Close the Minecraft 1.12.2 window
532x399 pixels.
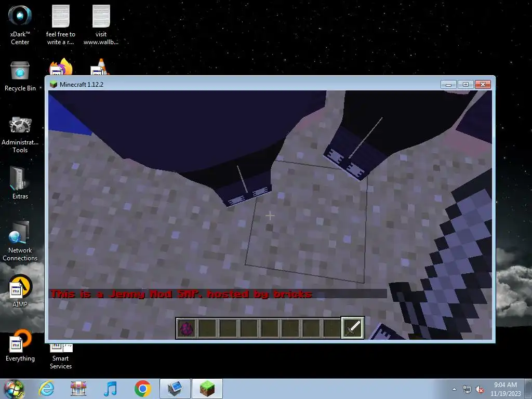pyautogui.click(x=483, y=85)
